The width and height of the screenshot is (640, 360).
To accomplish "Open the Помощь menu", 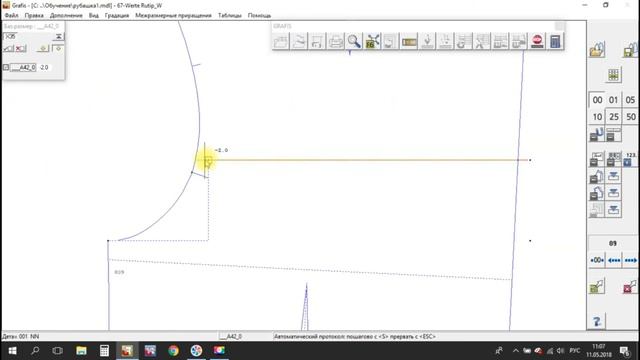I will pos(259,16).
